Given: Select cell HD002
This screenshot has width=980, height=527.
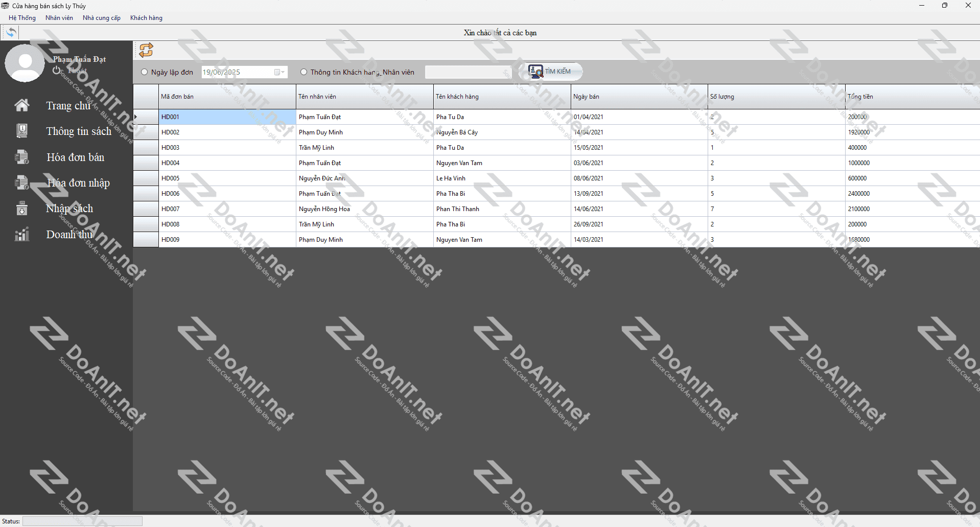Looking at the screenshot, I should 227,132.
